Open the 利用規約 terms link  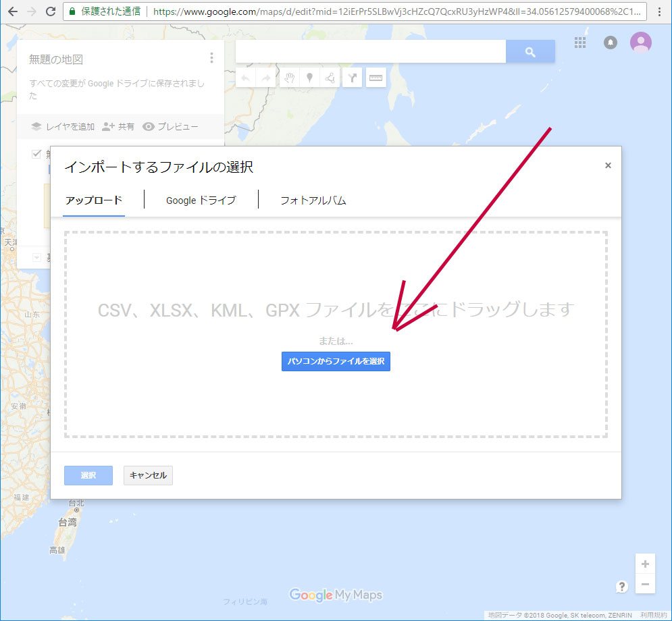(x=654, y=616)
